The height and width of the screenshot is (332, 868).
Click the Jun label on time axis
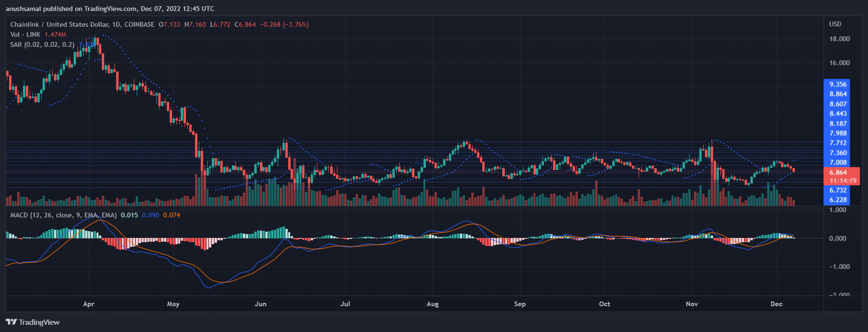(260, 304)
